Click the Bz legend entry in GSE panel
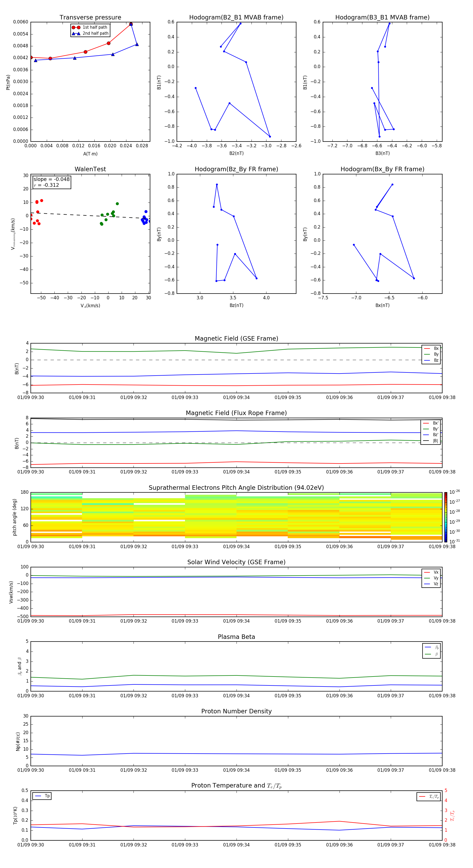 pyautogui.click(x=431, y=360)
